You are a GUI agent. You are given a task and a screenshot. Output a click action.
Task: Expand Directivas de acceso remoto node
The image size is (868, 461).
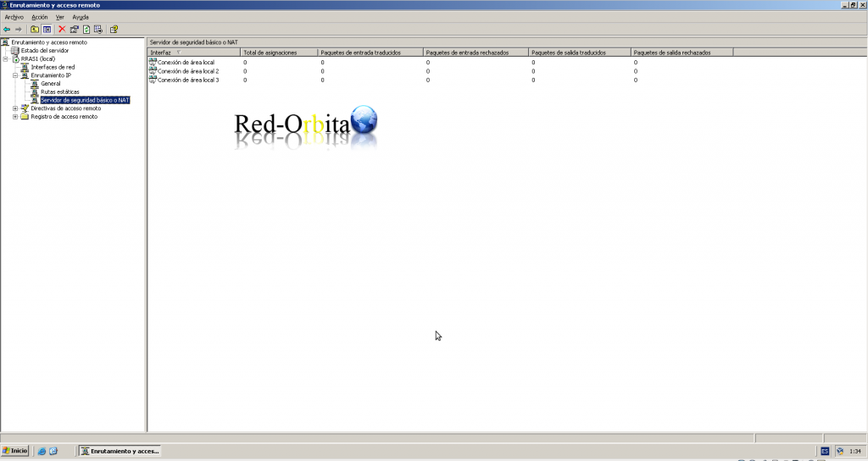15,108
